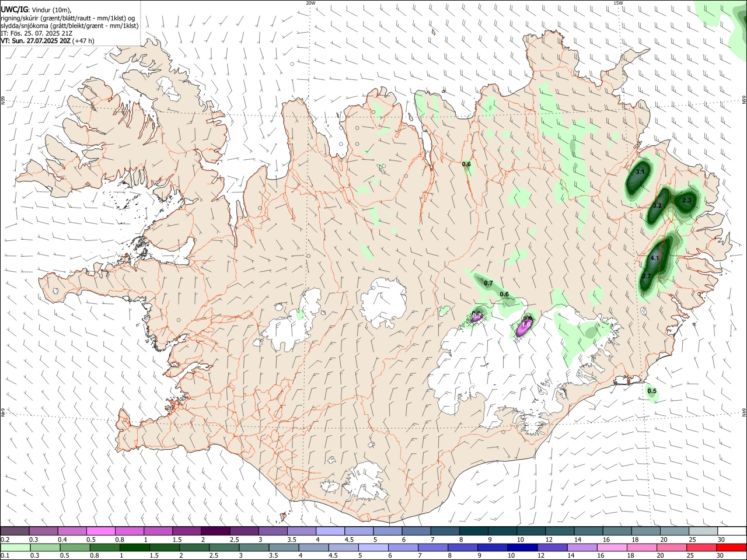Viewport: 747px width, 560px height.
Task: Click the UWC/IG title text
Action: pos(14,9)
